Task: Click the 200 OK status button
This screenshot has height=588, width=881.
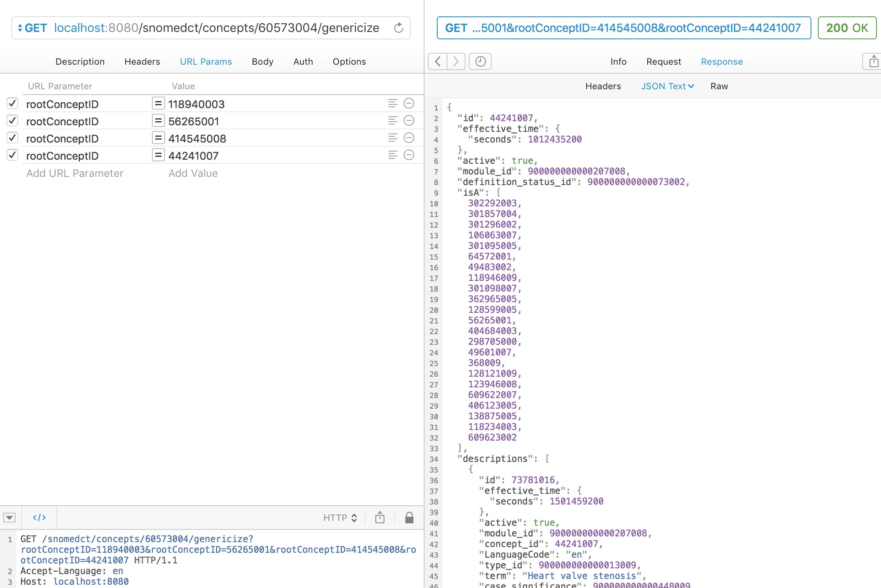Action: point(847,28)
